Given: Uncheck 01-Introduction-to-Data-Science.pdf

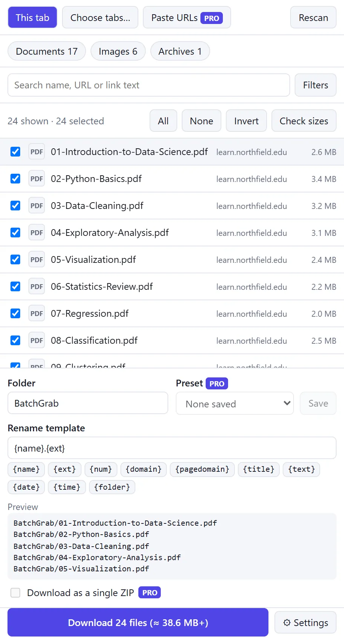Looking at the screenshot, I should (x=15, y=152).
